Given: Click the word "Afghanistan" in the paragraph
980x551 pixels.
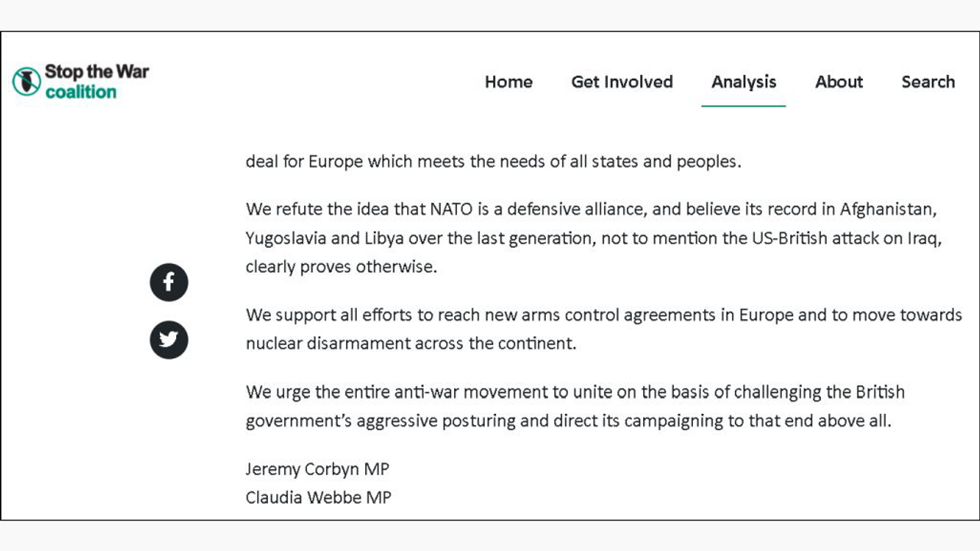Looking at the screenshot, I should tap(888, 209).
